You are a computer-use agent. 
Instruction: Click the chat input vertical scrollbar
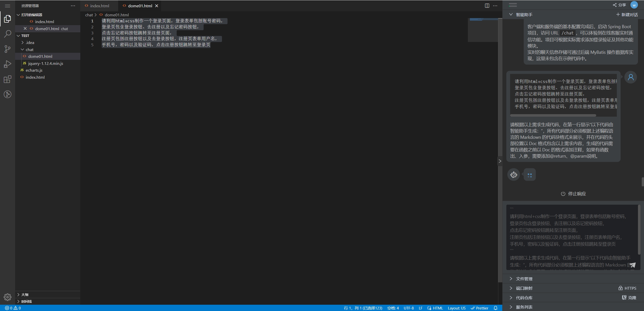639,230
